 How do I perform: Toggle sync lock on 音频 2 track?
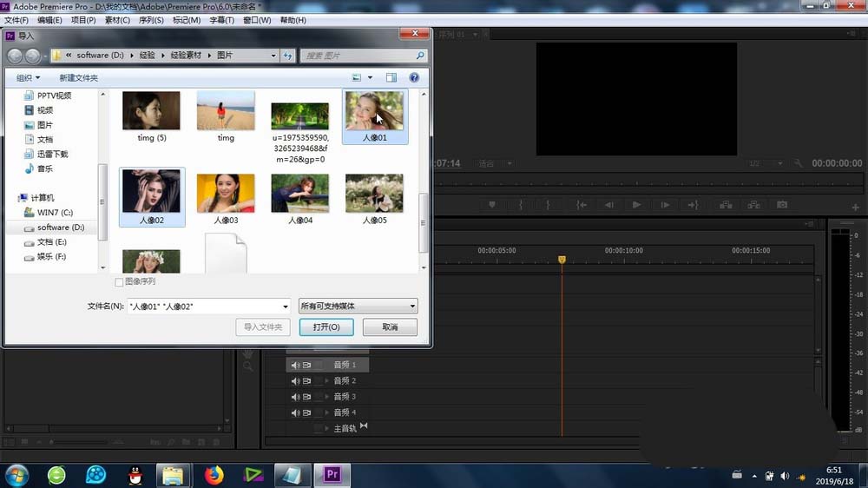tap(307, 381)
